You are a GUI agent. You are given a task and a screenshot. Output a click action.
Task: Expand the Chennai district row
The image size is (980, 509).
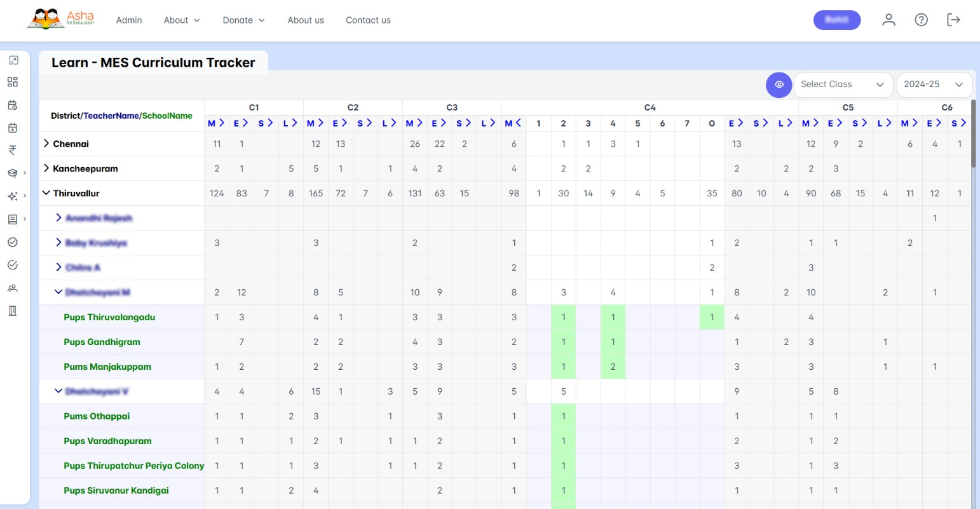(46, 144)
